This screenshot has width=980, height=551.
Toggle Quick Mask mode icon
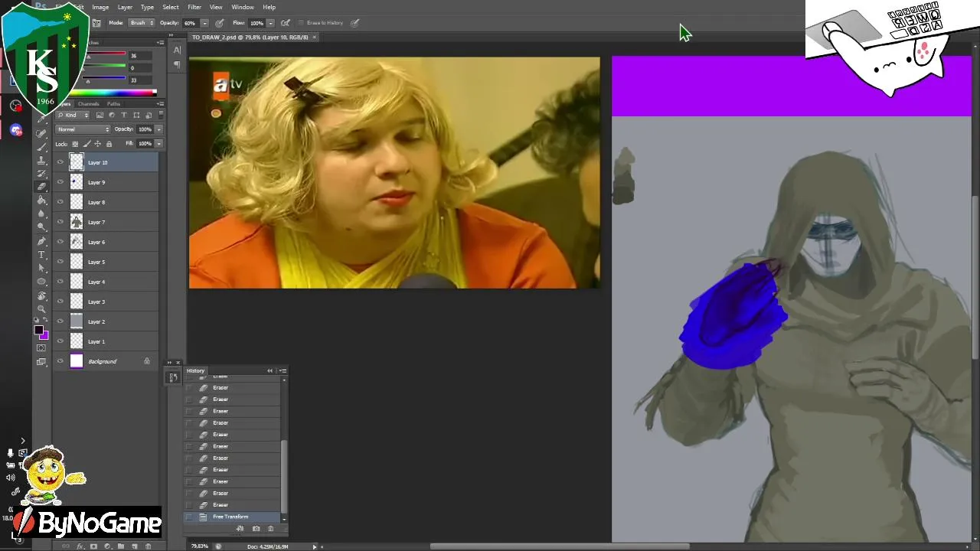pyautogui.click(x=42, y=348)
